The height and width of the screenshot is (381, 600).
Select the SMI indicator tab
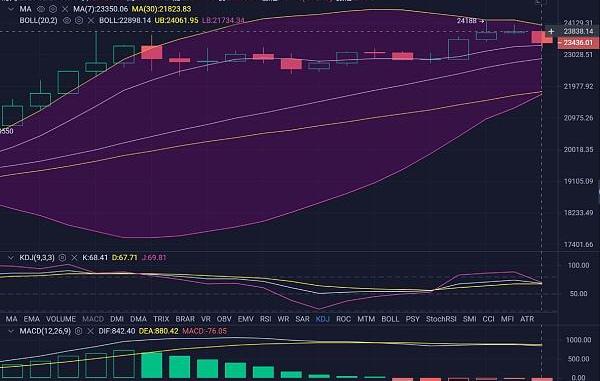470,319
